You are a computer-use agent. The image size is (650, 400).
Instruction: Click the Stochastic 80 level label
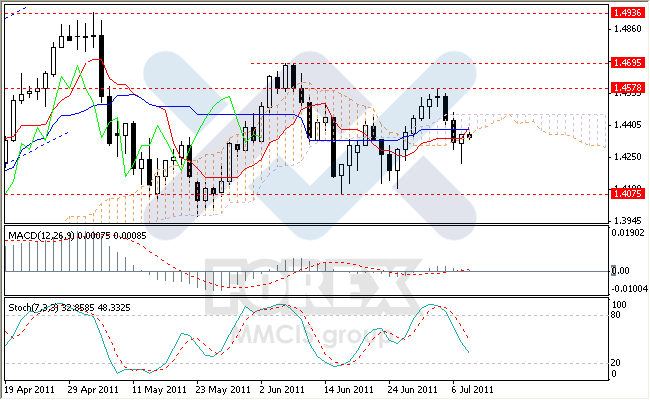(x=616, y=315)
